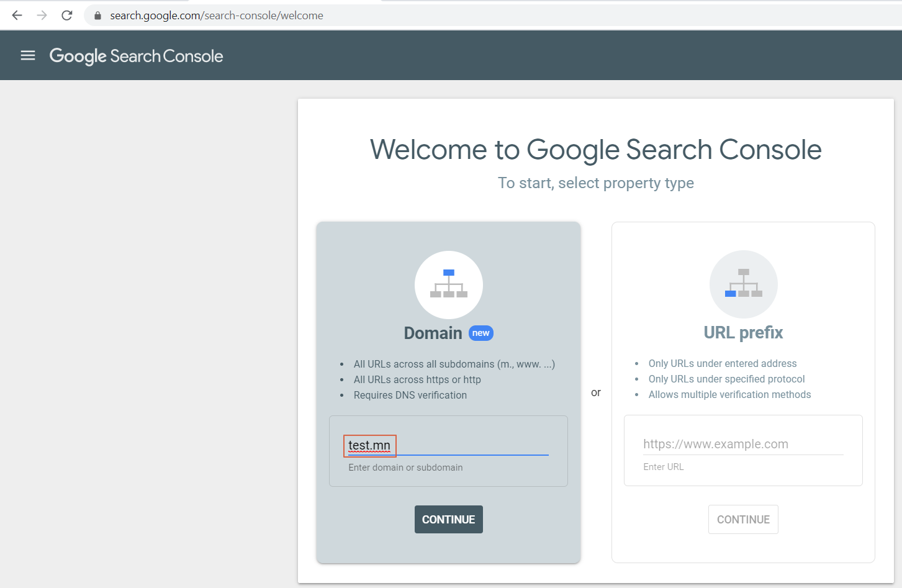Viewport: 902px width, 588px height.
Task: Reload the page with the refresh icon
Action: pos(67,16)
